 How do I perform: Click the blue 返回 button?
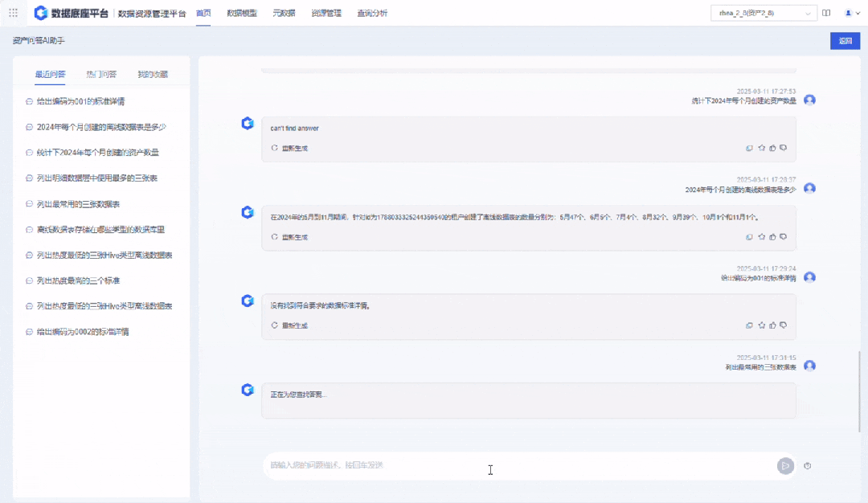pos(844,41)
